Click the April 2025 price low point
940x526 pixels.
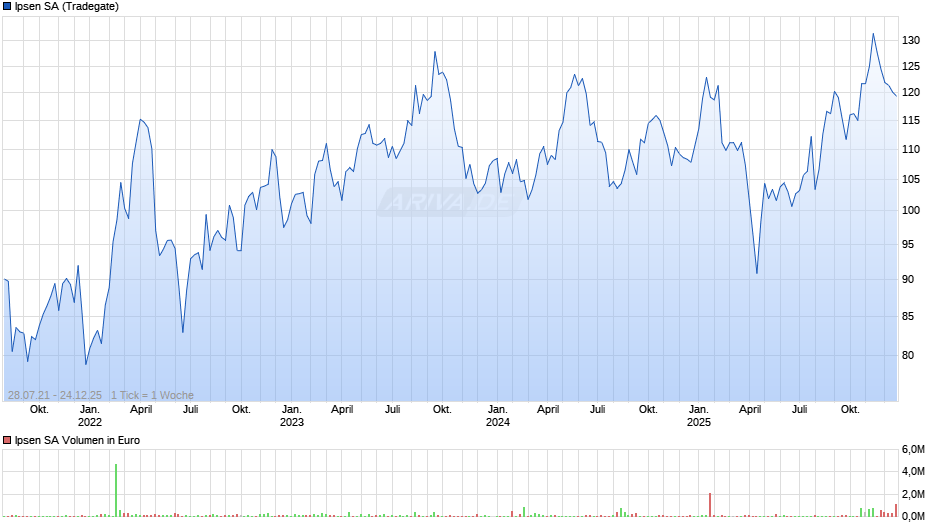point(757,273)
